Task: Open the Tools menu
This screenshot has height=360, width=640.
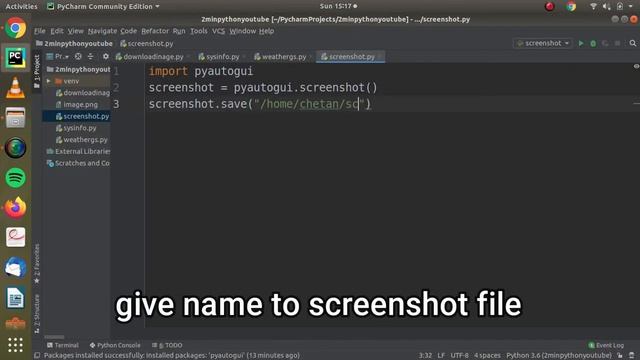Action: point(199,31)
